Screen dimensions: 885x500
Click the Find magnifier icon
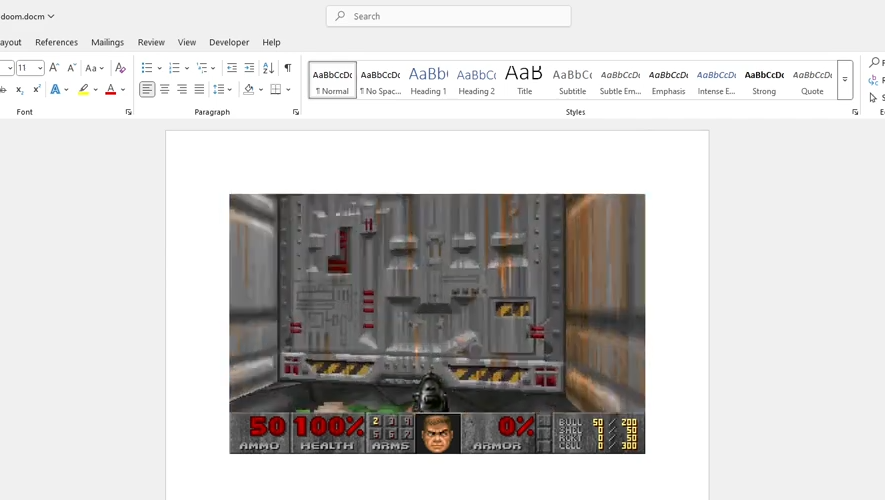click(x=874, y=62)
